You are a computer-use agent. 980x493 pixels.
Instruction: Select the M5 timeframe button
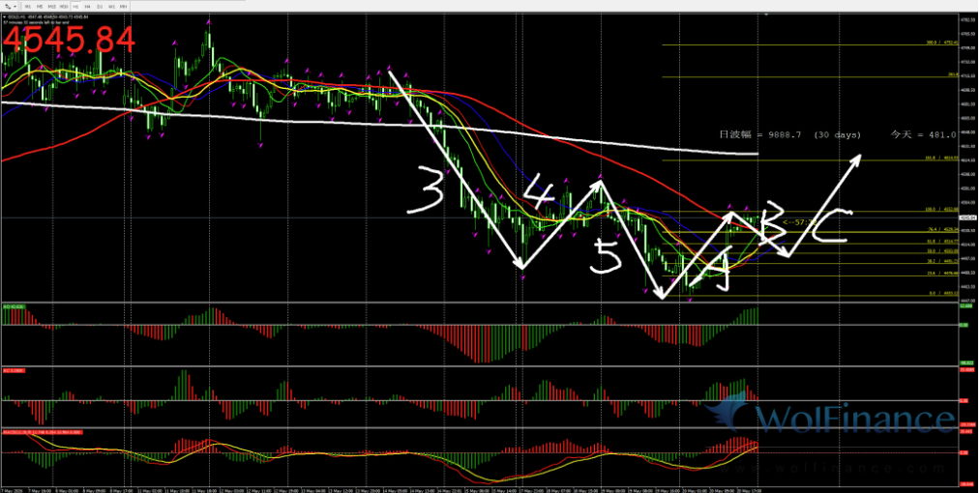(40, 6)
